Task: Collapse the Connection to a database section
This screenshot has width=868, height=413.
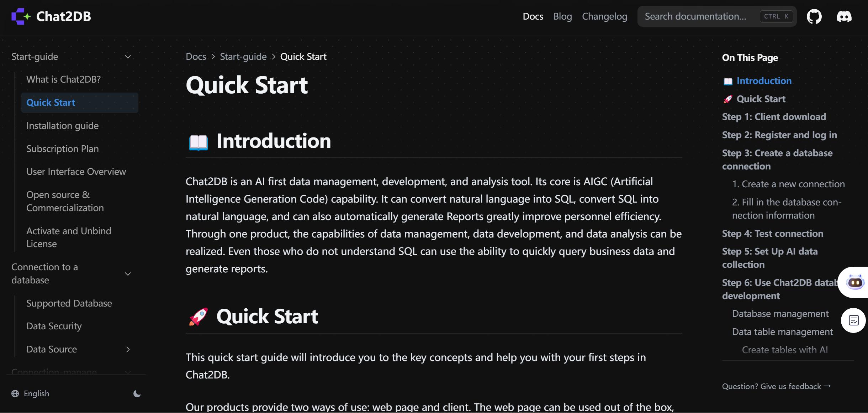Action: pos(128,273)
